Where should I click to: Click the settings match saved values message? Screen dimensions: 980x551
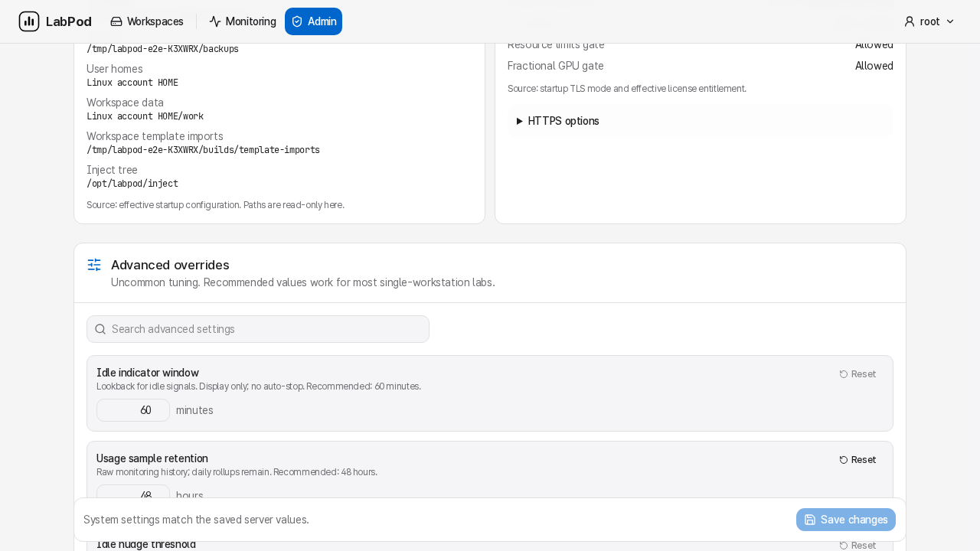(x=196, y=520)
